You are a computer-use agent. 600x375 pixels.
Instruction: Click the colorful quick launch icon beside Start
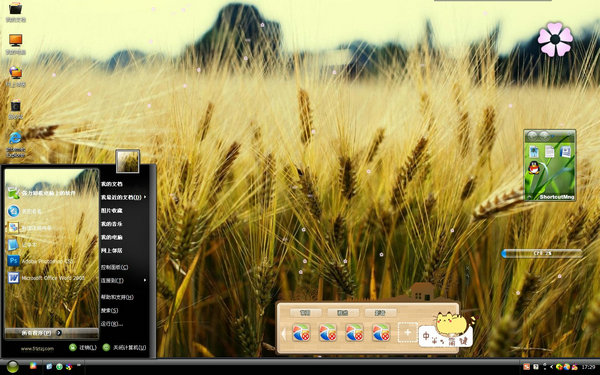click(x=33, y=366)
